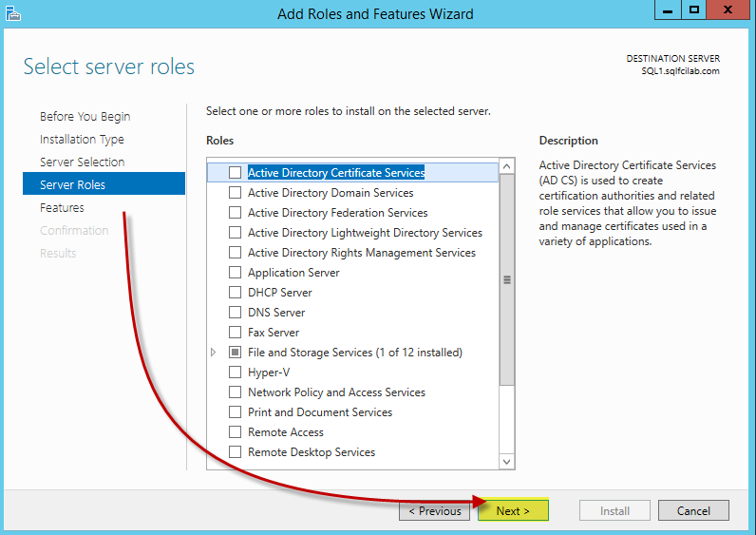Click the Previous button
The width and height of the screenshot is (756, 535).
pos(434,511)
